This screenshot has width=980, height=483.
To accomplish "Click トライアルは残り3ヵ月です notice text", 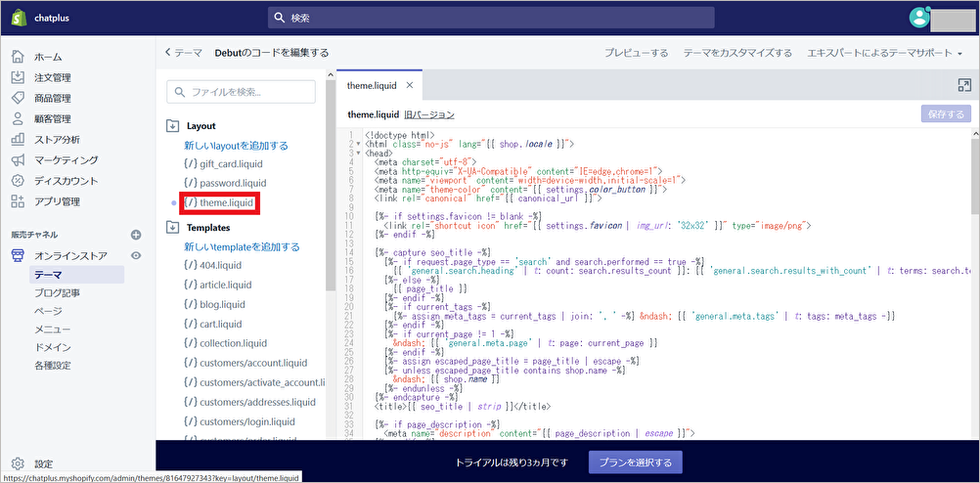I will point(512,463).
